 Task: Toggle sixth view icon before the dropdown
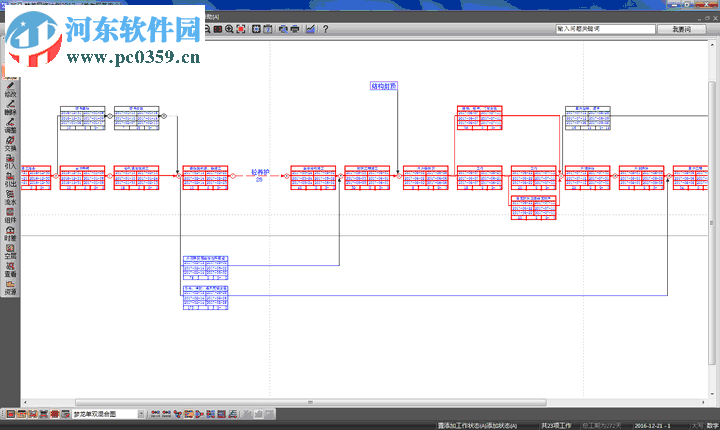[66, 414]
